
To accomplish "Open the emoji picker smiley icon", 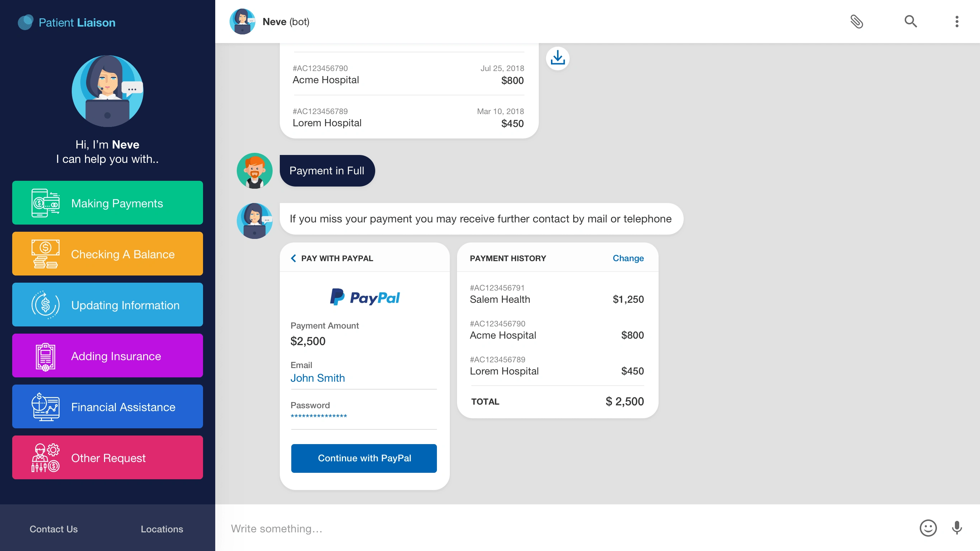I will point(928,528).
